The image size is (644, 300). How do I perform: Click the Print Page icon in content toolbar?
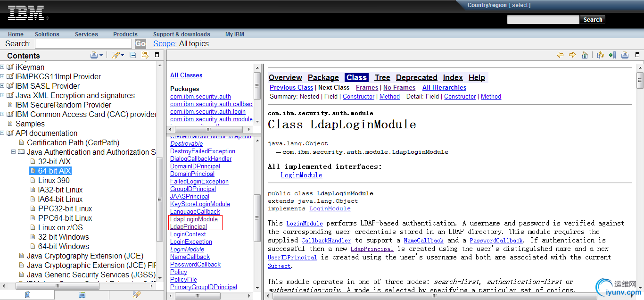pos(625,55)
